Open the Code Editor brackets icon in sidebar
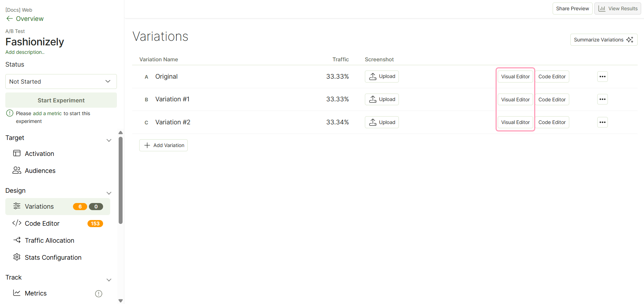This screenshot has height=304, width=644. (17, 223)
